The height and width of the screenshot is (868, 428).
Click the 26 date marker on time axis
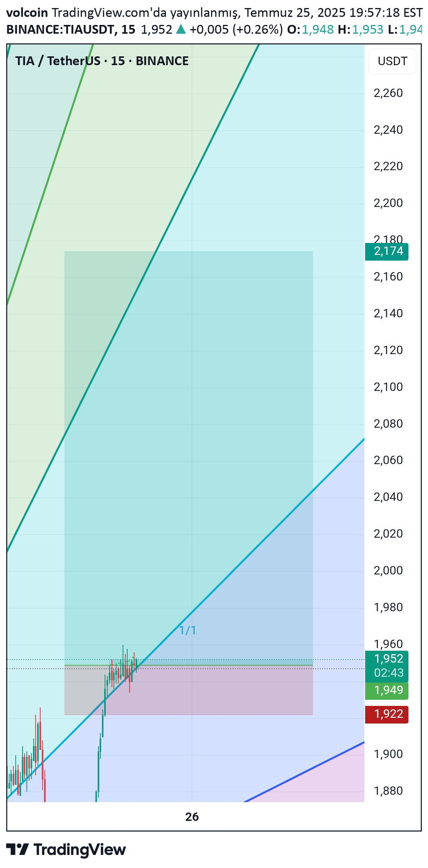pos(192,817)
